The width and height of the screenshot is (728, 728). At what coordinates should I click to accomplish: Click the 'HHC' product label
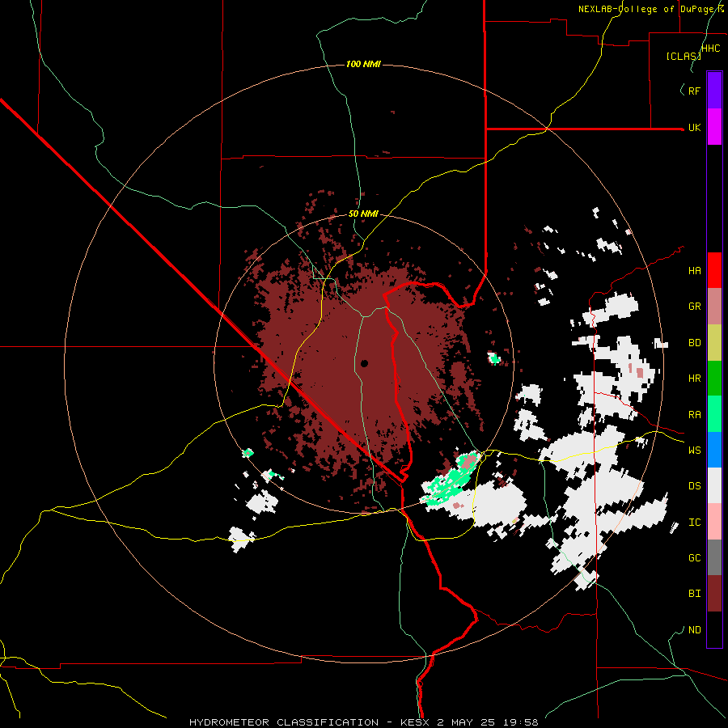coord(710,49)
